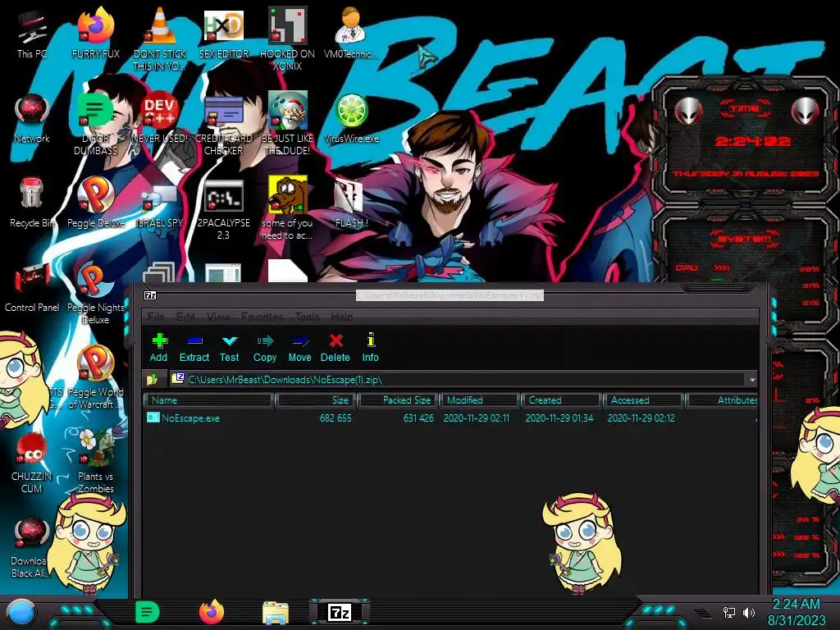This screenshot has width=840, height=630.
Task: Open the Favorites menu in 7-Zip
Action: pos(262,317)
